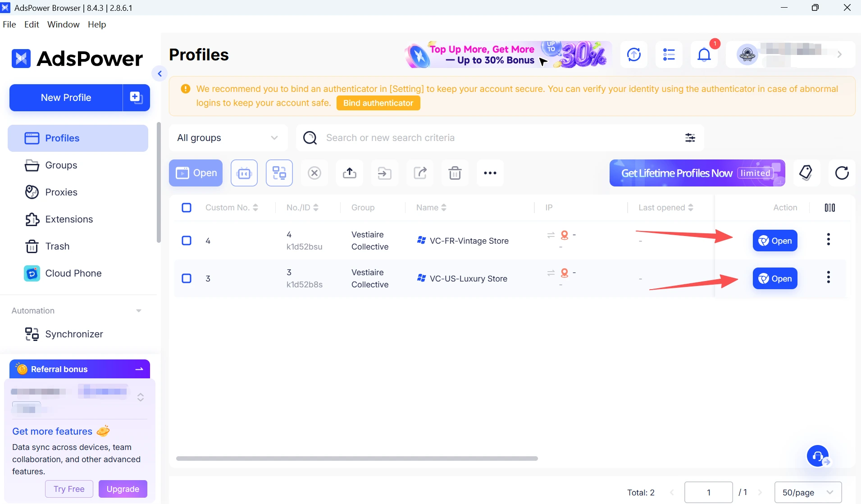This screenshot has height=504, width=861.
Task: Open the File menu
Action: (x=9, y=24)
